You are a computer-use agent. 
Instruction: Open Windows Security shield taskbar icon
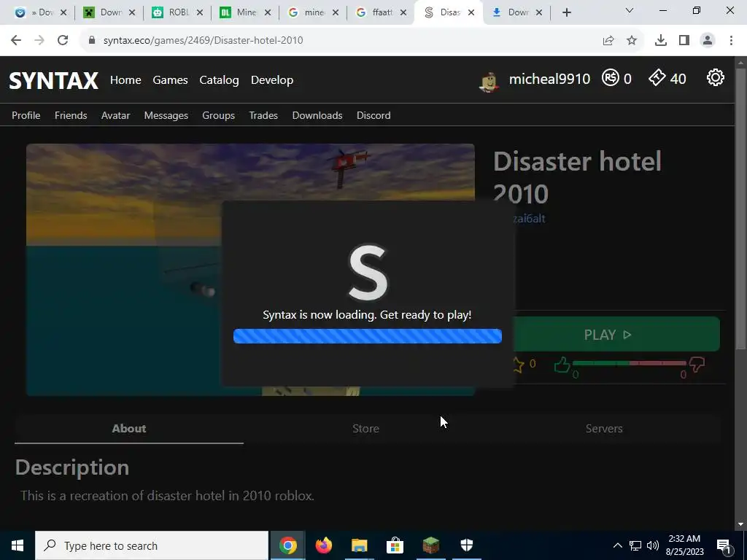pos(466,545)
